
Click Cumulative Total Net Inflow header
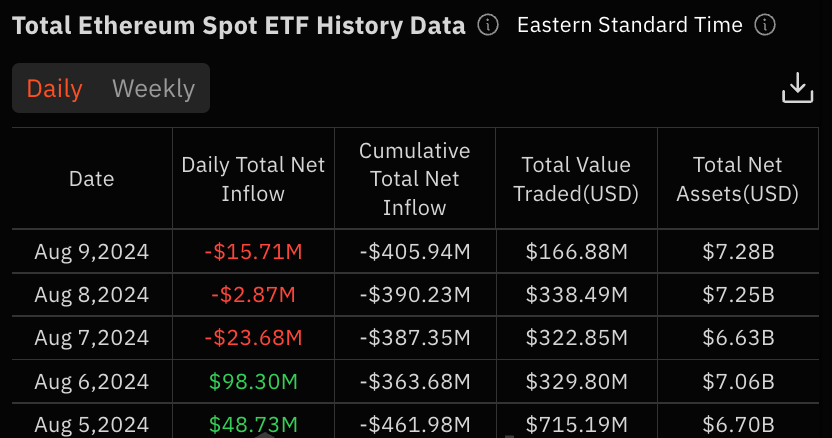pyautogui.click(x=415, y=179)
